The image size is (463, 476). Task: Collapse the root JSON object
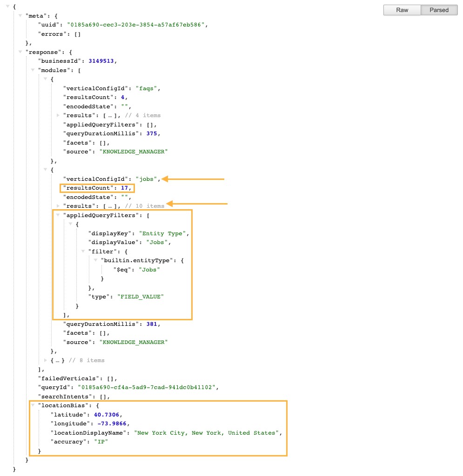(8, 6)
